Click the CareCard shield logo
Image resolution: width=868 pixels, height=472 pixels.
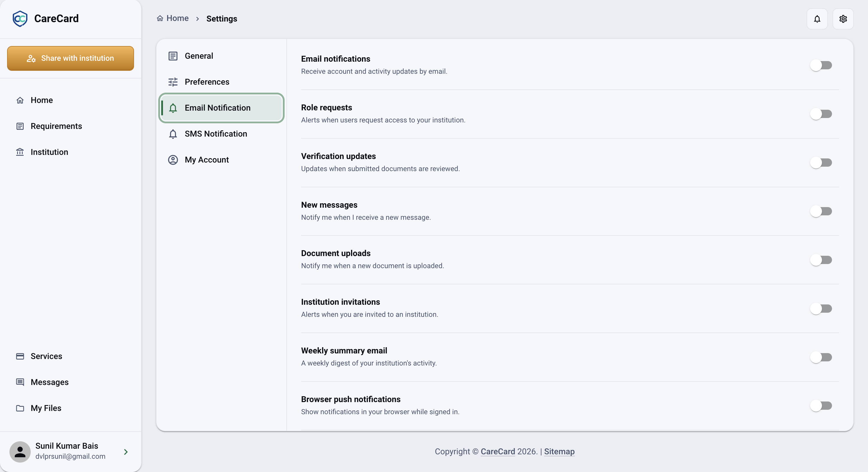[x=20, y=19]
